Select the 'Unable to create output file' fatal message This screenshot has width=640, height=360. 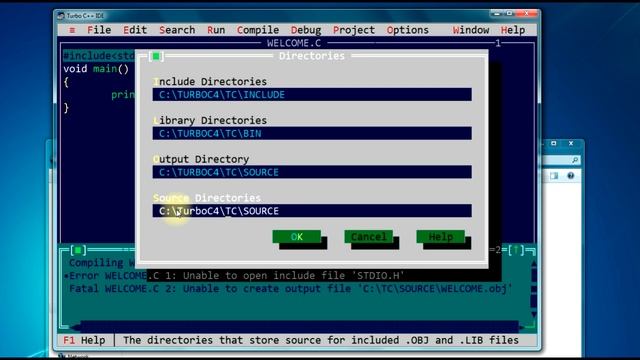coord(290,289)
